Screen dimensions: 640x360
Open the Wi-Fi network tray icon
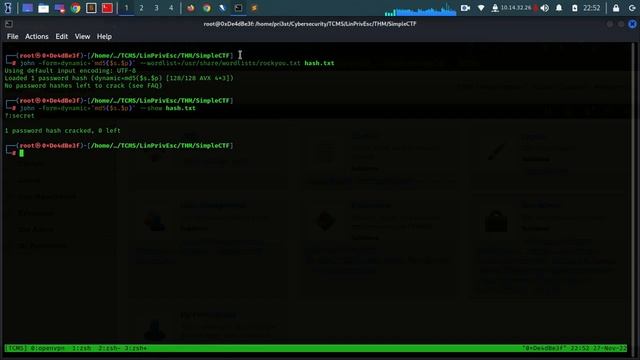click(x=481, y=8)
